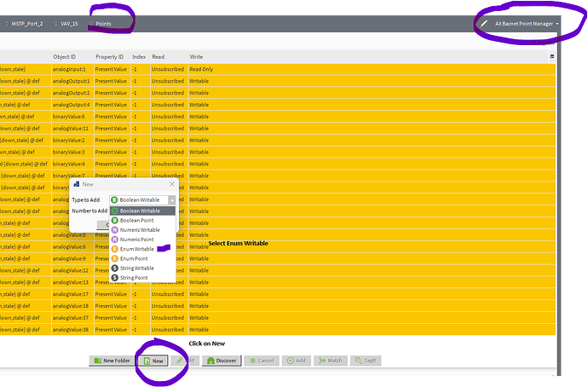Image resolution: width=588 pixels, height=387 pixels.
Task: Click the Add button
Action: pos(297,361)
